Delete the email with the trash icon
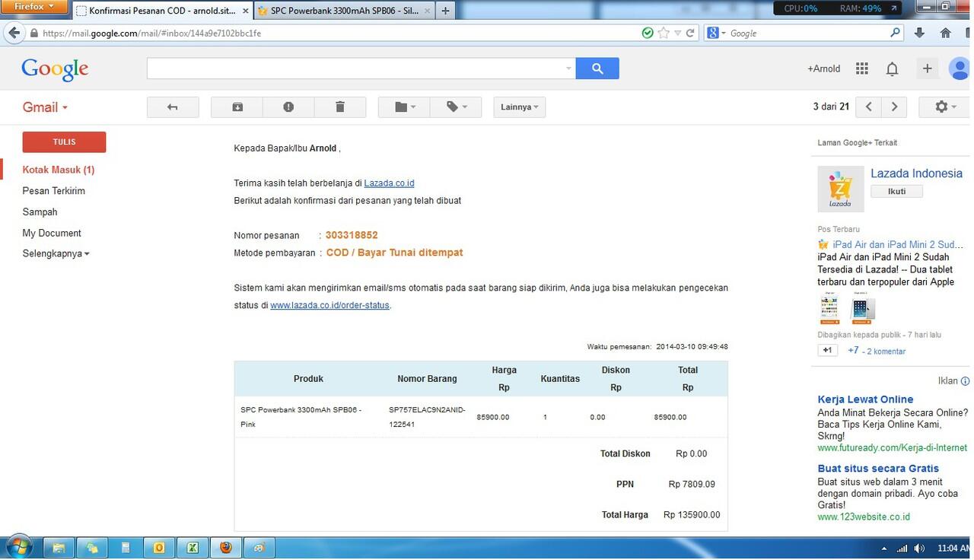The image size is (974, 560). coord(340,107)
